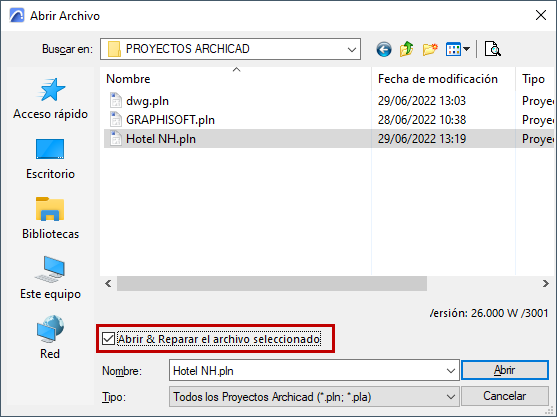Create a new folder
This screenshot has height=417, width=557.
point(430,49)
